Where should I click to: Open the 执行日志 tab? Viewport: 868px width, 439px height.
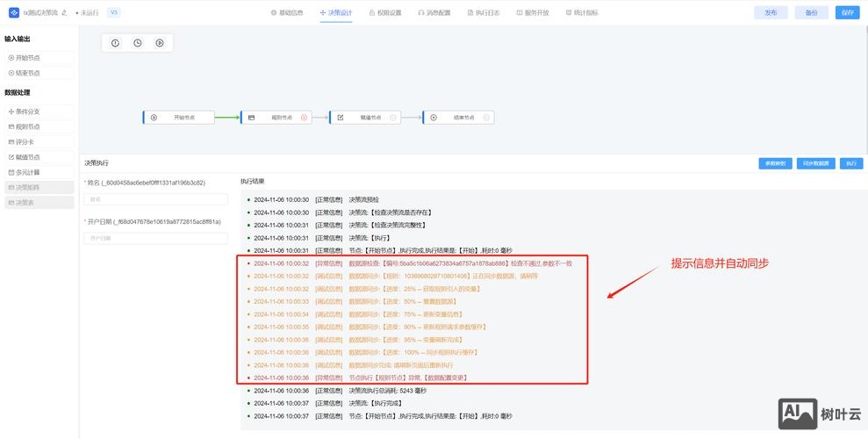pyautogui.click(x=484, y=13)
